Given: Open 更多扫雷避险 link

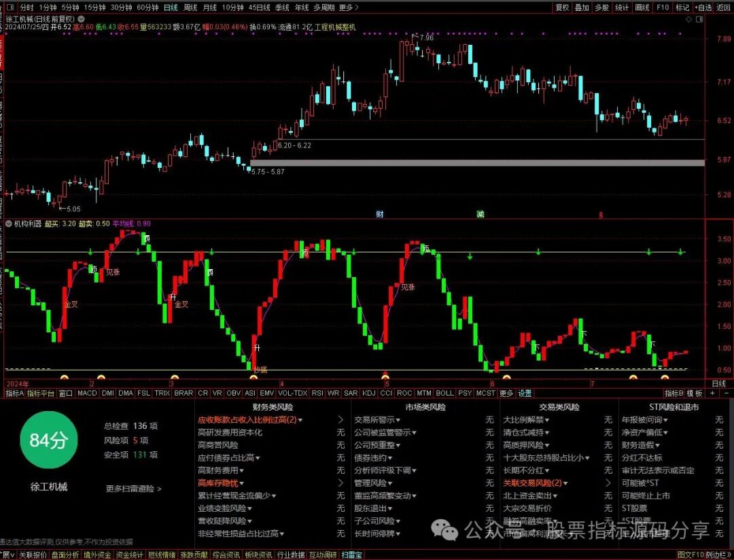Looking at the screenshot, I should coord(133,489).
